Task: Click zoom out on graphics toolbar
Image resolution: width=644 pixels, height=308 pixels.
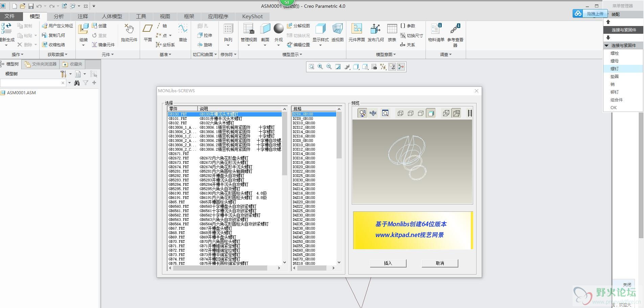Action: [329, 67]
